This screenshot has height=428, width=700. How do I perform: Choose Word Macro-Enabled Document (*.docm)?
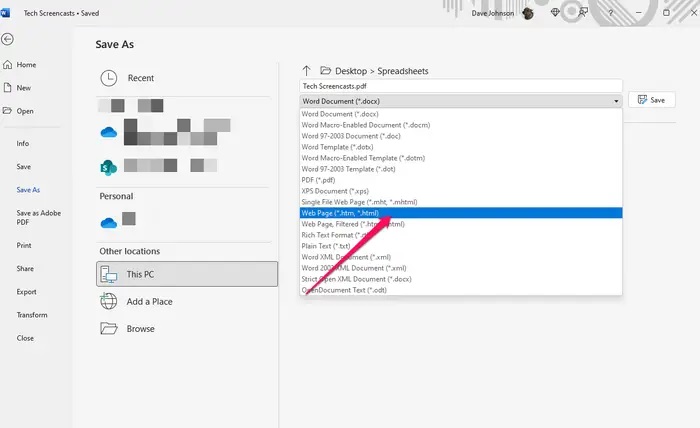pyautogui.click(x=461, y=125)
